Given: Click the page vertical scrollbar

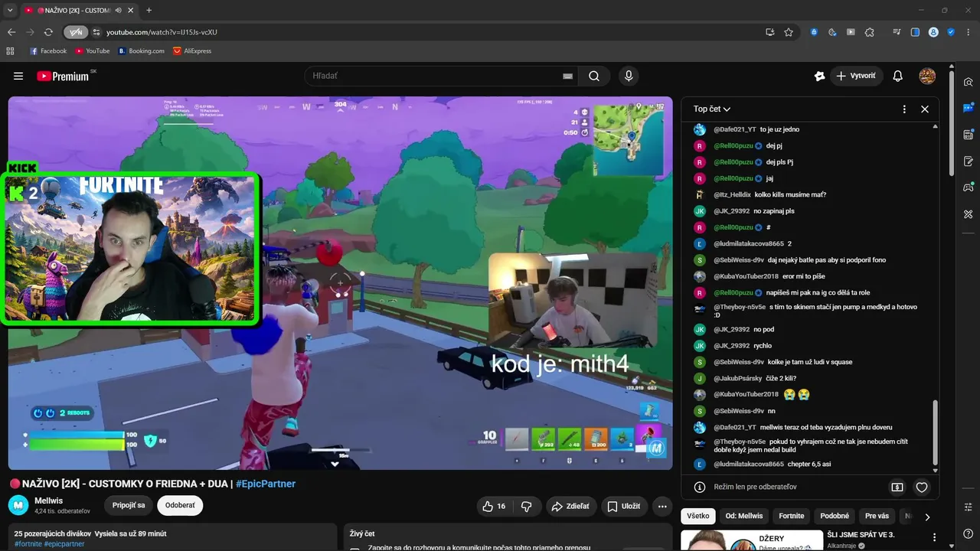Looking at the screenshot, I should click(952, 122).
